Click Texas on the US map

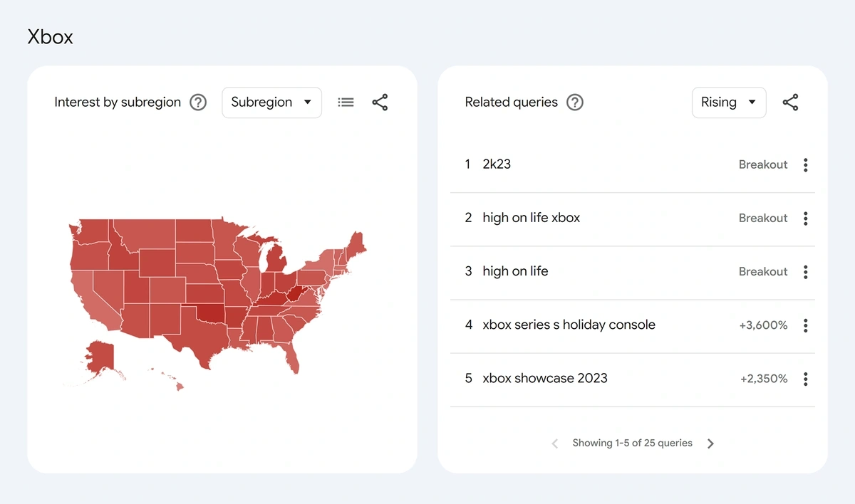(x=199, y=338)
